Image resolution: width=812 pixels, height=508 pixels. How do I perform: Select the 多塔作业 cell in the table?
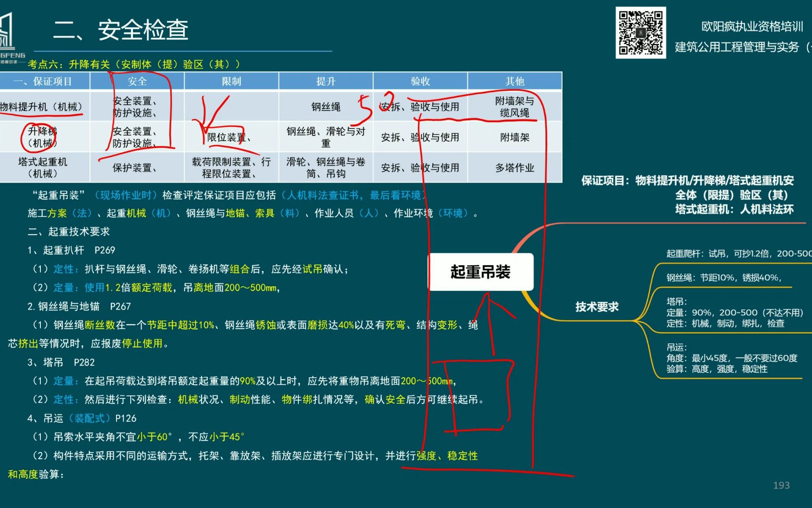(515, 167)
